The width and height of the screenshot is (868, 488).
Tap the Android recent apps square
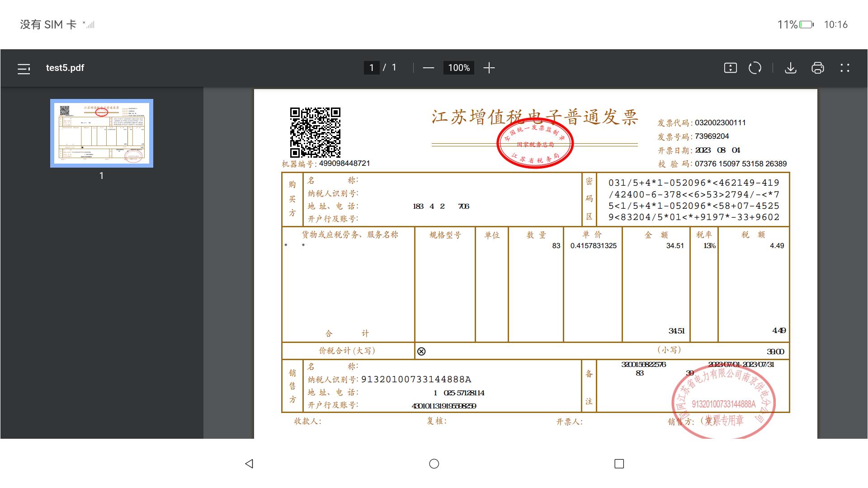(x=619, y=464)
